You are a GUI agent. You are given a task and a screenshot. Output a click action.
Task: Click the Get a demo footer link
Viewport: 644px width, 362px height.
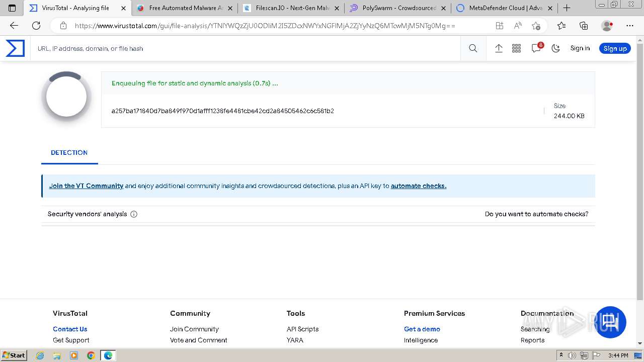[422, 329]
